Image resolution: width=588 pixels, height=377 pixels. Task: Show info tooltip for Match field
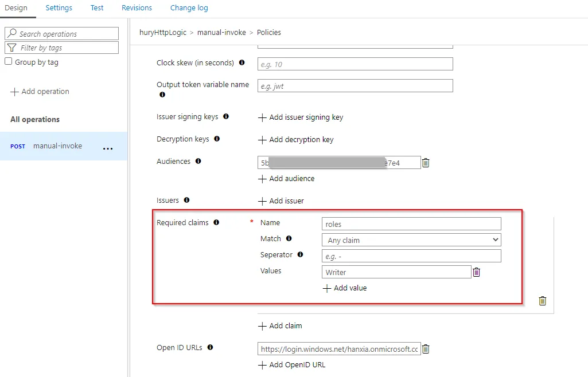pyautogui.click(x=289, y=238)
